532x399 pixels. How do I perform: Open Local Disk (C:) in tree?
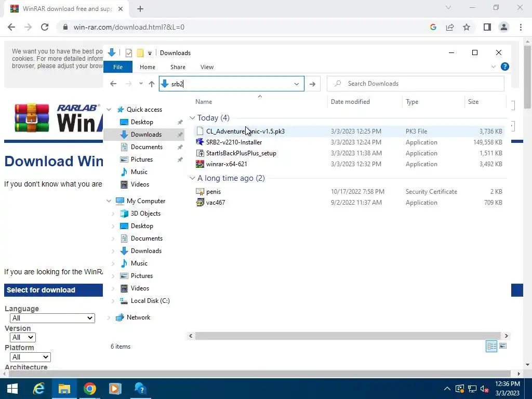tap(150, 301)
